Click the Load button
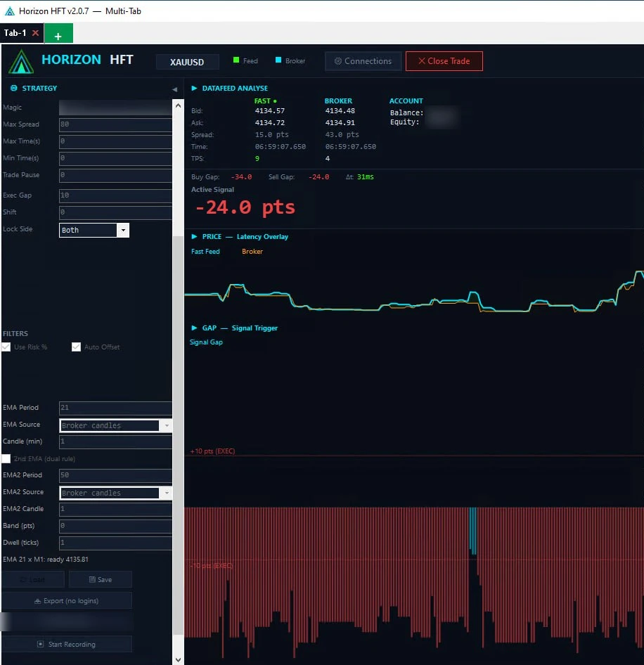Image resolution: width=644 pixels, height=665 pixels. coord(32,579)
